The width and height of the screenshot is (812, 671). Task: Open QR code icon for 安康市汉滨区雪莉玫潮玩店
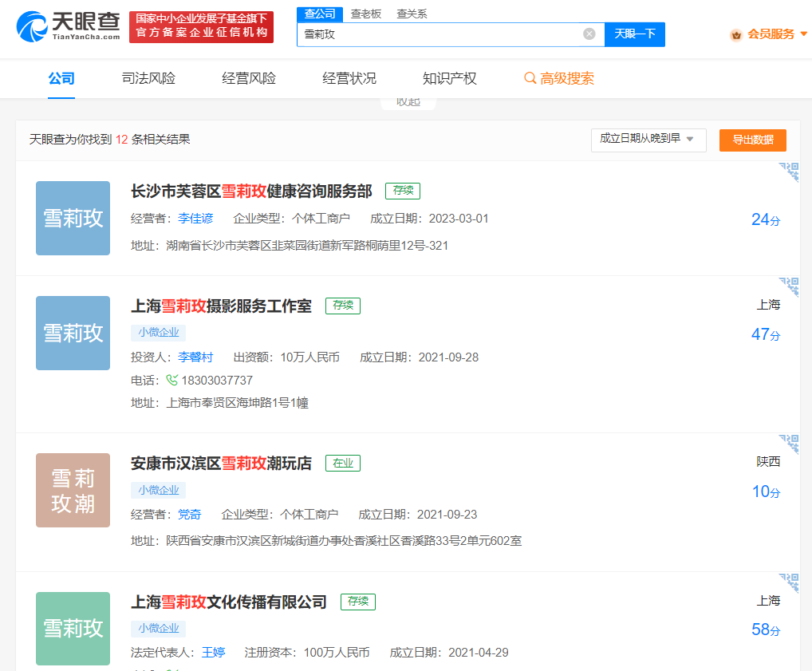[789, 444]
